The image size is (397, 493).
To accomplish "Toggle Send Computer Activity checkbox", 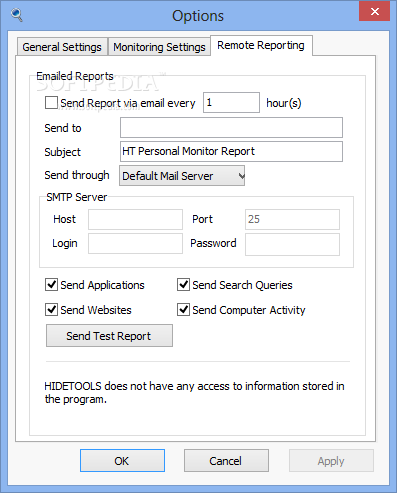I will point(183,310).
